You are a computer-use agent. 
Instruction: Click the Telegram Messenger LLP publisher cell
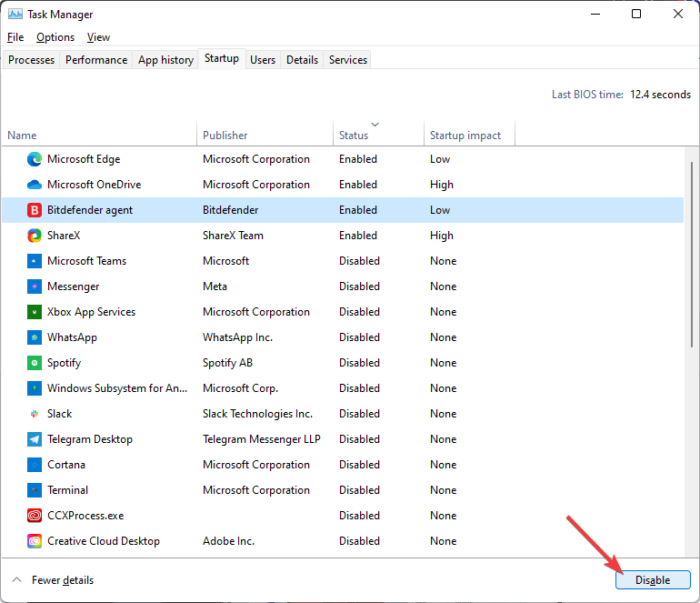pyautogui.click(x=262, y=439)
